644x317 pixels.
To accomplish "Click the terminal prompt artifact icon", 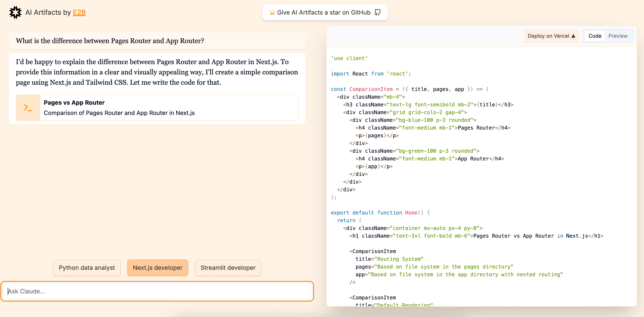I will coord(28,108).
